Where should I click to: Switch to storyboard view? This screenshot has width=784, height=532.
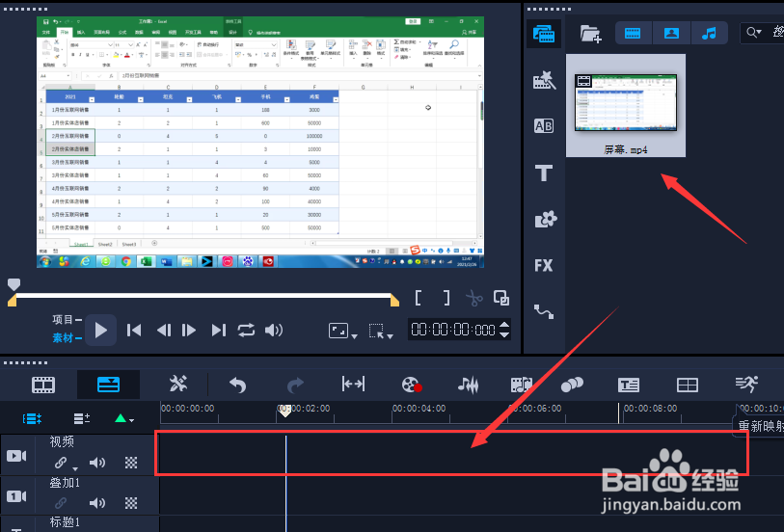[43, 385]
